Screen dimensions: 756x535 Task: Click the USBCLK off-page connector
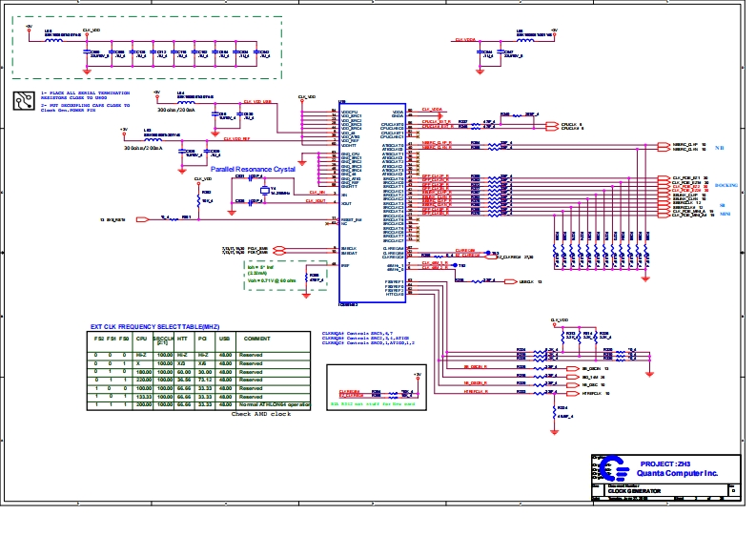(510, 281)
